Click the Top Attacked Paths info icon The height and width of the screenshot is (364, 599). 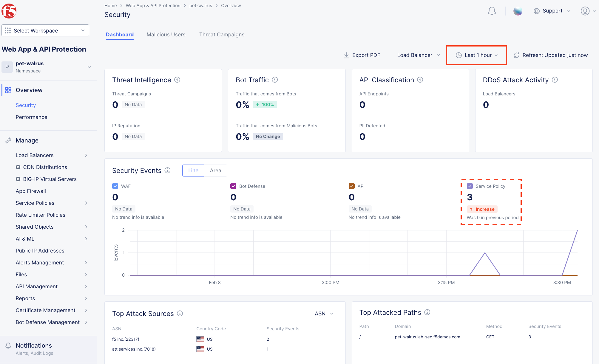tap(427, 312)
